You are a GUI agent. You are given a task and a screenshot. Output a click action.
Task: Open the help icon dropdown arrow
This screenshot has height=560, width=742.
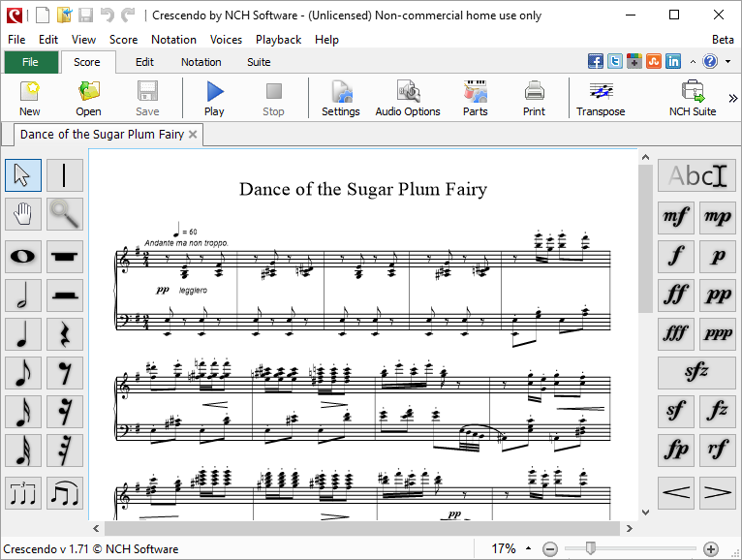727,62
